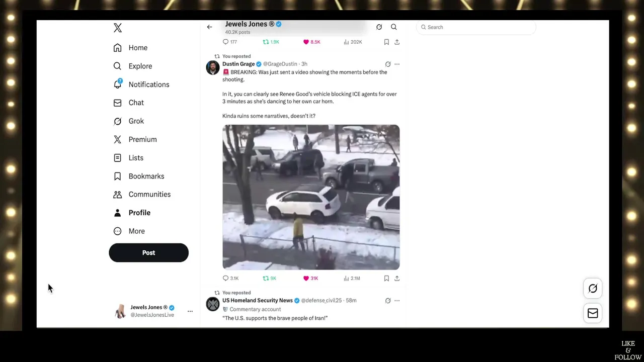Viewport: 644px width, 362px height.
Task: Click the Search input field
Action: 476,27
